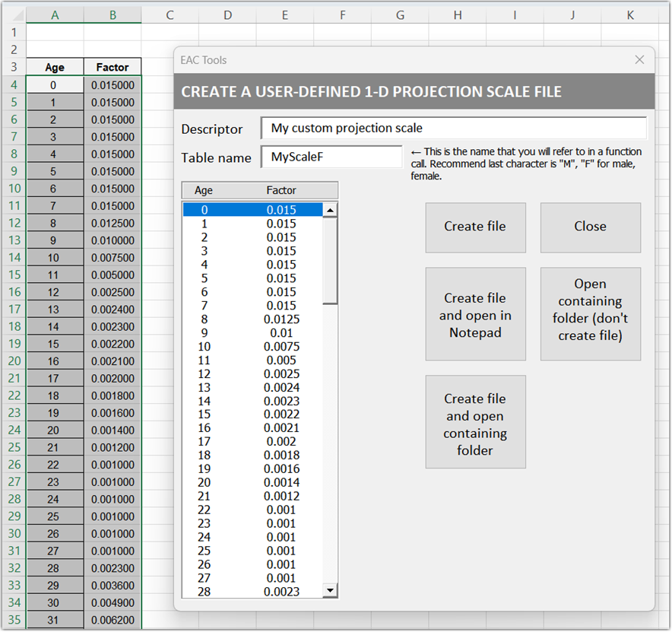The width and height of the screenshot is (672, 632).
Task: Click cell B21 with value 0.002000
Action: (x=113, y=378)
